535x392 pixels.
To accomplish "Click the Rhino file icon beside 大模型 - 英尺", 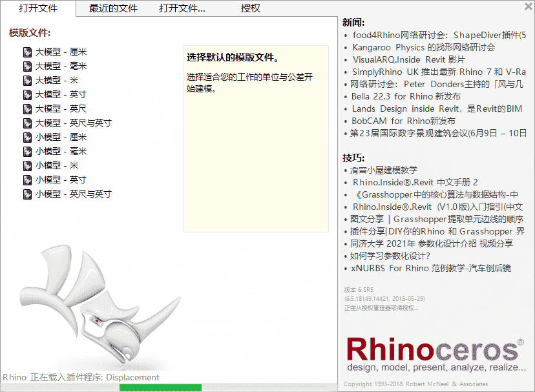I will (x=26, y=108).
